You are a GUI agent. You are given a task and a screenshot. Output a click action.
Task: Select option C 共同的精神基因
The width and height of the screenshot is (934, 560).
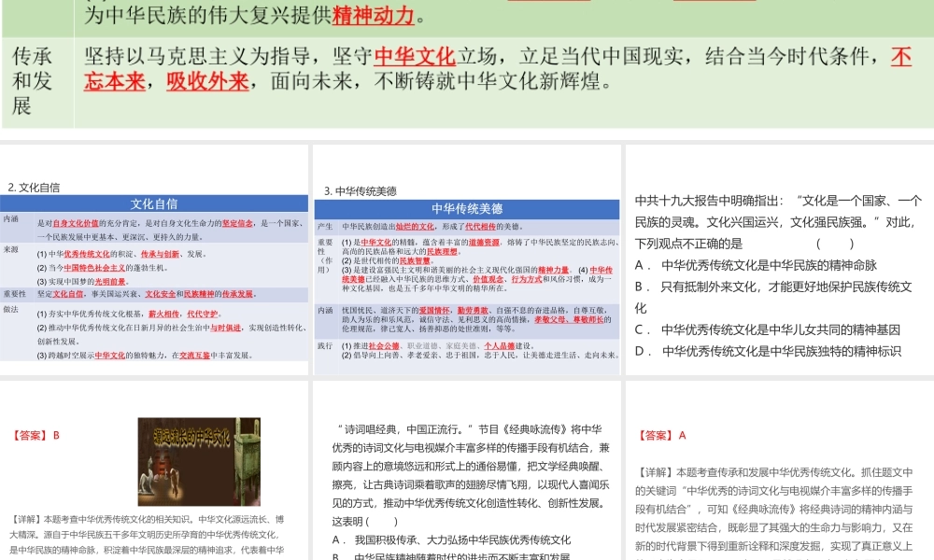[767, 329]
